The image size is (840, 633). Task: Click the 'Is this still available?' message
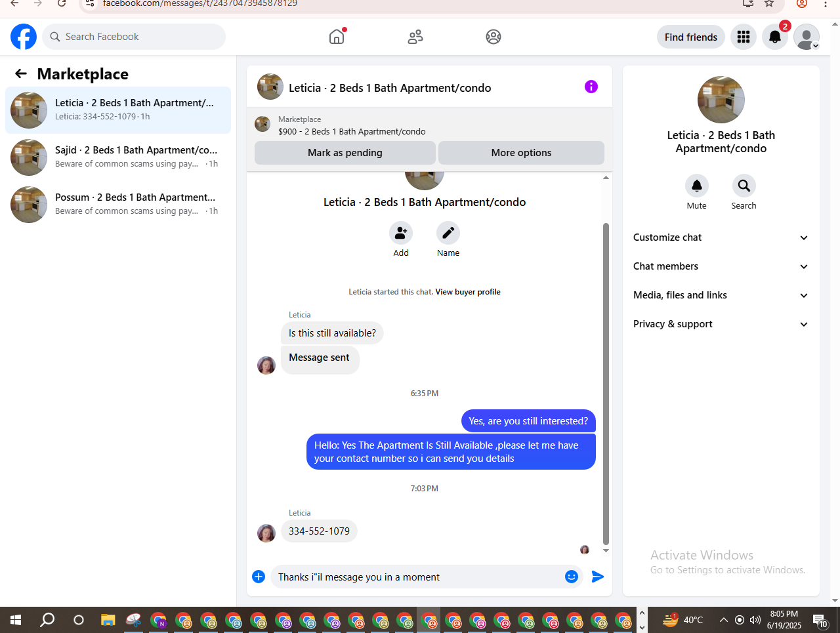click(332, 333)
